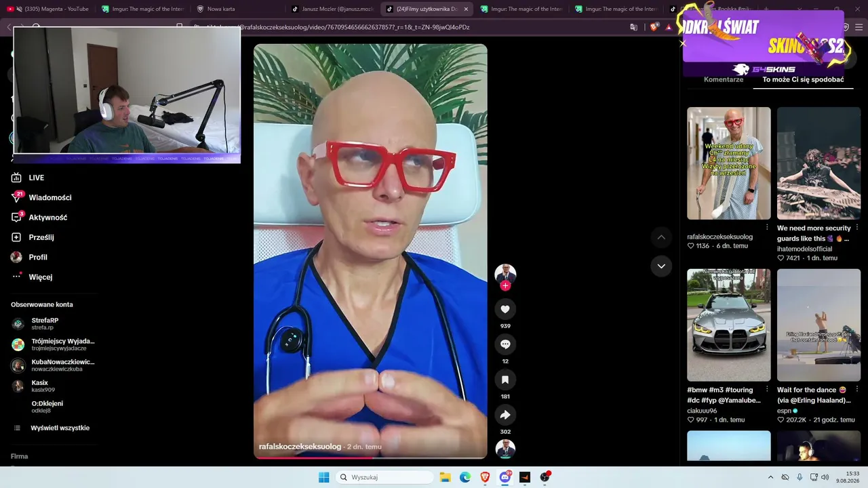Open Brave browser from the taskbar

click(x=485, y=477)
